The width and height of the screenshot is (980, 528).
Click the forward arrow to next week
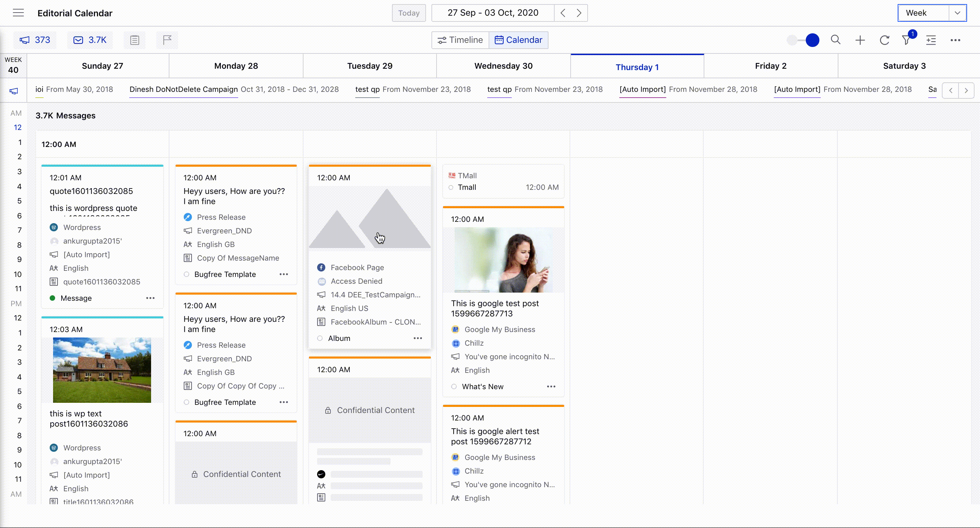pyautogui.click(x=579, y=13)
